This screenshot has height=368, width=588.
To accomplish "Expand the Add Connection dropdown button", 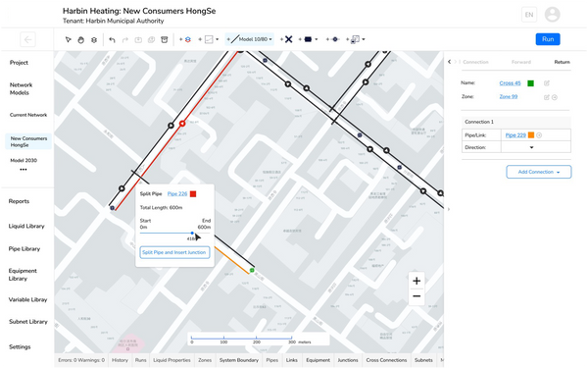I will [x=539, y=172].
